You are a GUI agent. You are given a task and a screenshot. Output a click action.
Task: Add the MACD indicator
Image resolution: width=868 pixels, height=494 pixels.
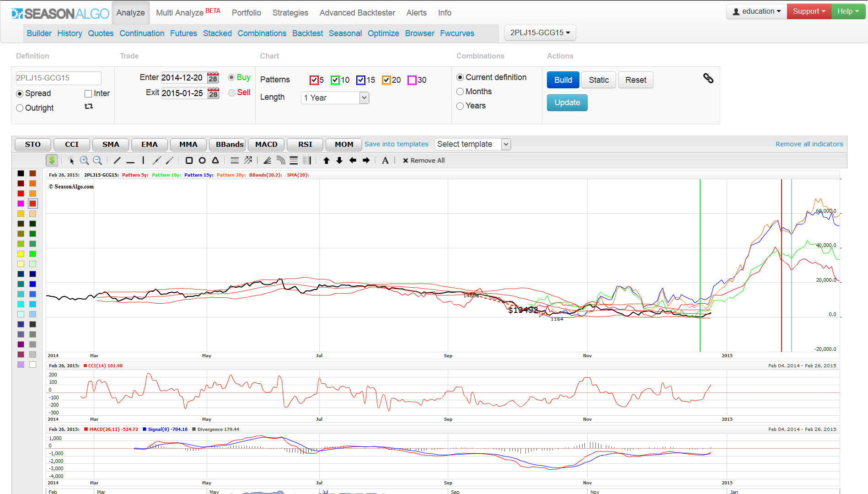[x=266, y=145]
